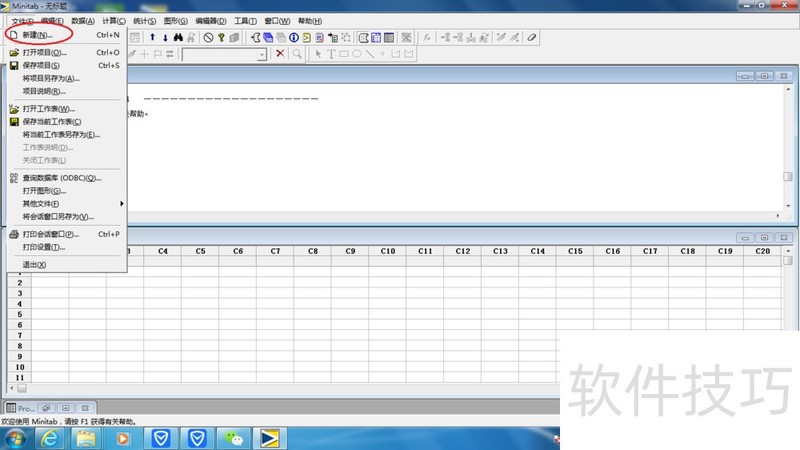Choose 新建(N)... from File menu

67,35
